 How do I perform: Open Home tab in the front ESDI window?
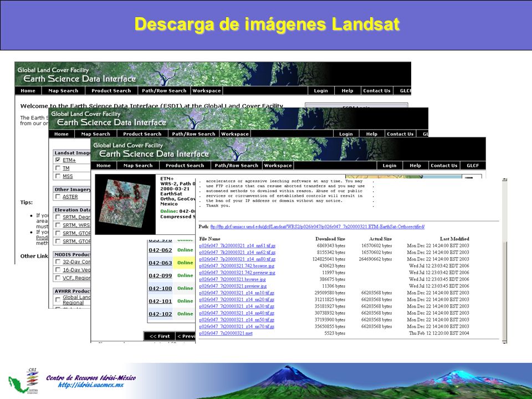tap(104, 166)
